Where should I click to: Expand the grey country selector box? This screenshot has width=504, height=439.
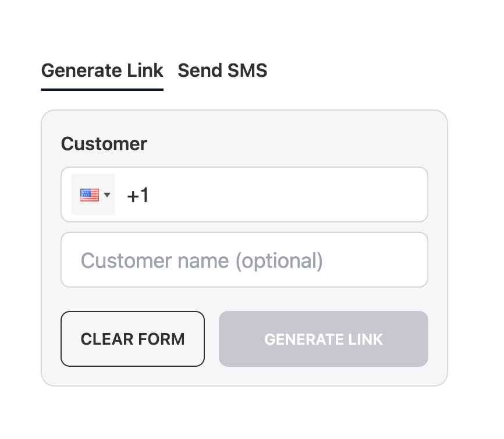[x=93, y=194]
